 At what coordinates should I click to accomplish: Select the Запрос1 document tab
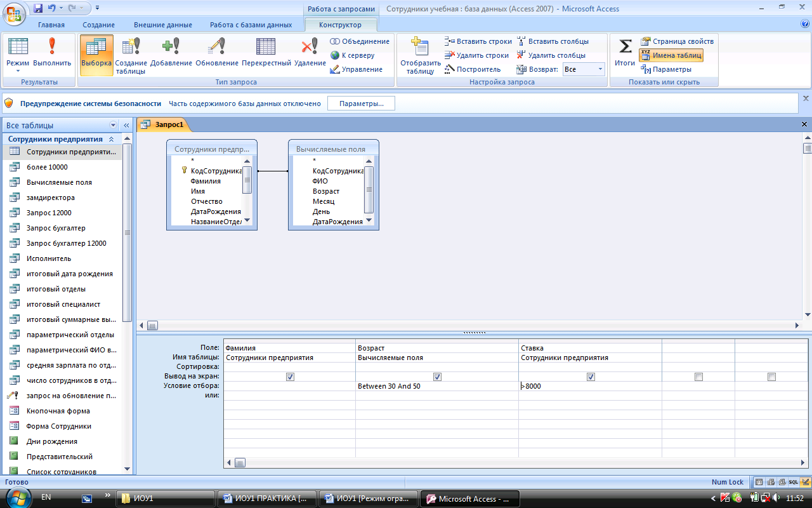pos(164,124)
